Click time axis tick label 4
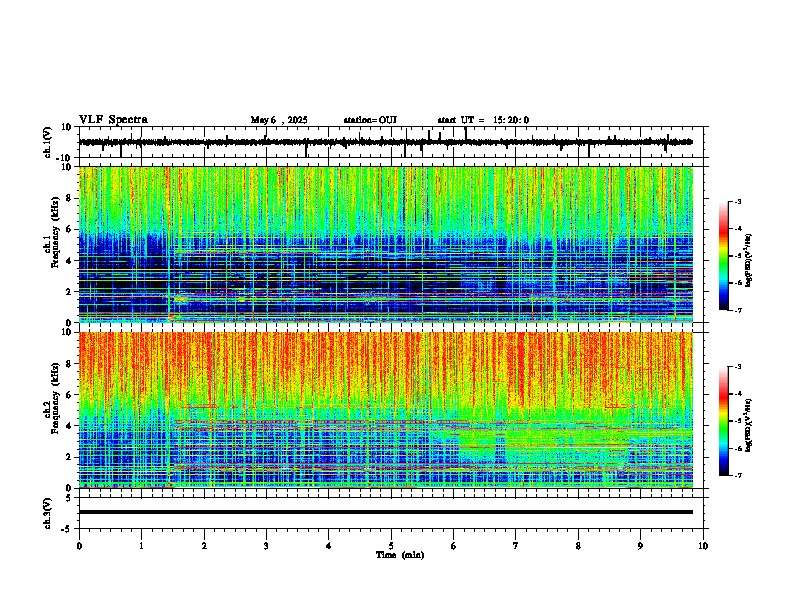The width and height of the screenshot is (792, 612). pyautogui.click(x=329, y=546)
